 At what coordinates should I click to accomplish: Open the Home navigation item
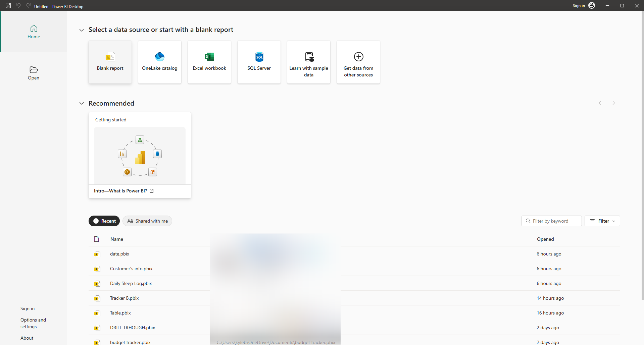point(34,32)
